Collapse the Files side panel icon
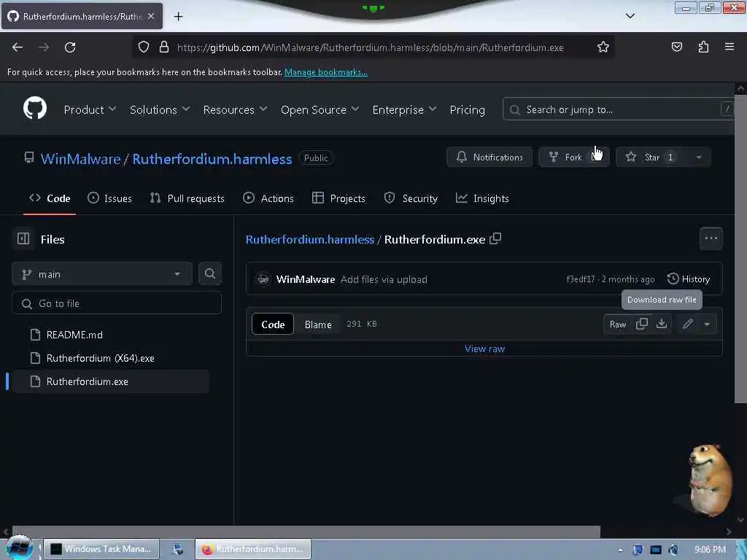 [x=23, y=238]
